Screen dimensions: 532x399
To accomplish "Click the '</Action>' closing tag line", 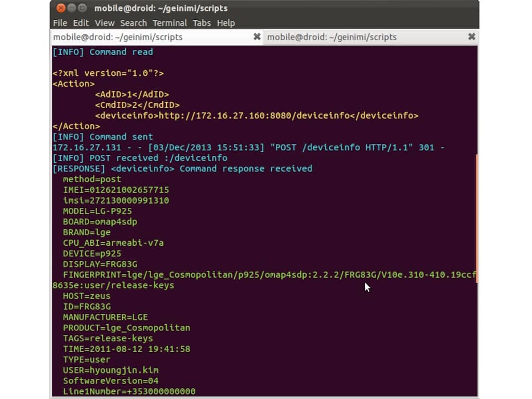I will (x=76, y=126).
